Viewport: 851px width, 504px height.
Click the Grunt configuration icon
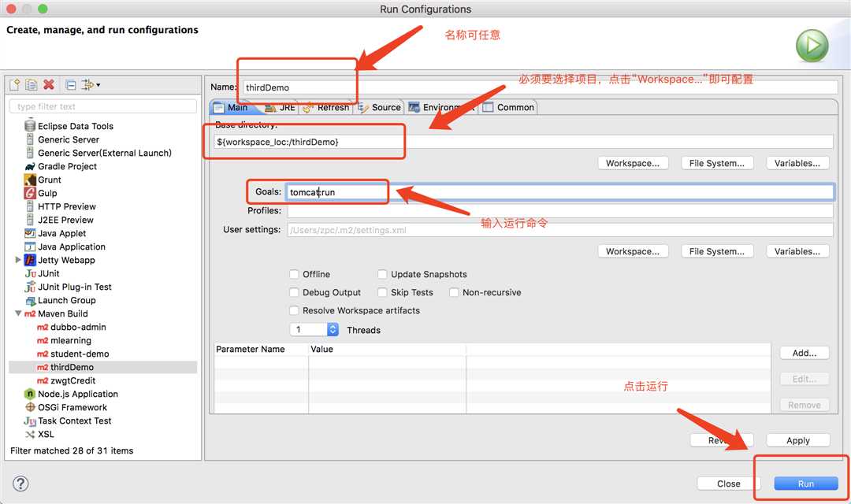(30, 180)
